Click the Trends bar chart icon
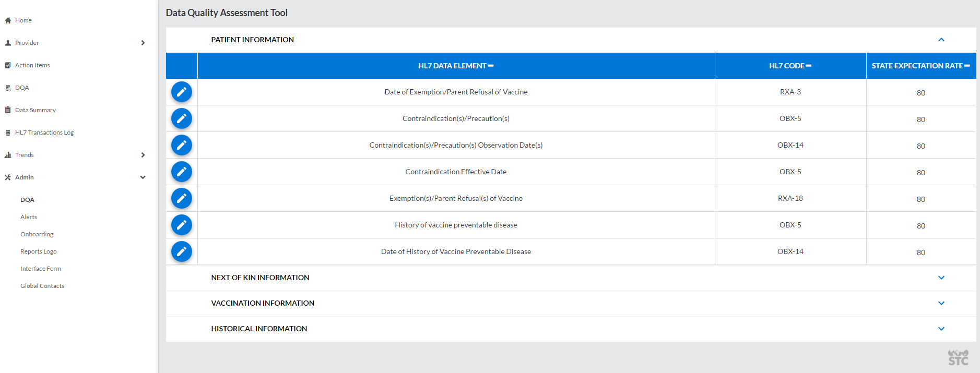The height and width of the screenshot is (373, 980). coord(8,155)
